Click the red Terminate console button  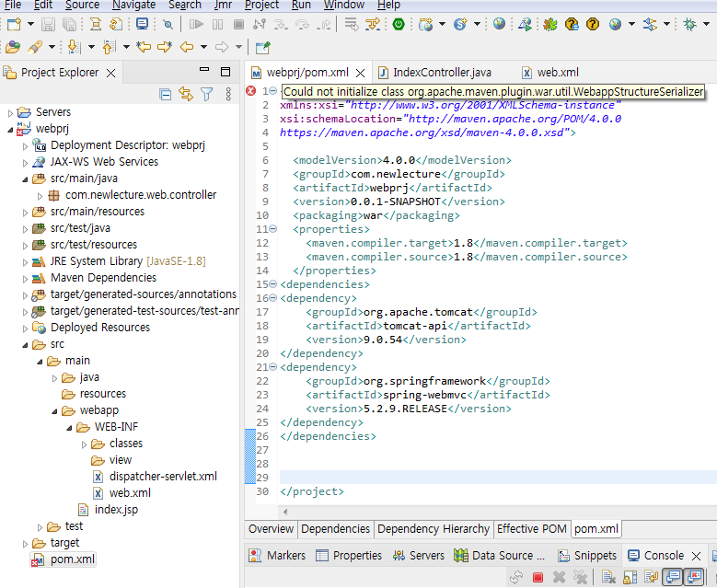point(538,578)
